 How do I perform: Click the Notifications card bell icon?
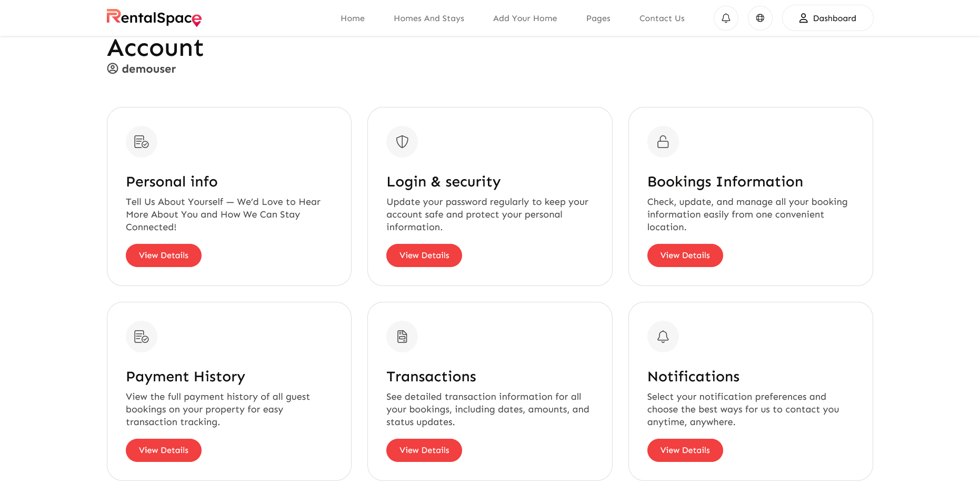coord(663,337)
